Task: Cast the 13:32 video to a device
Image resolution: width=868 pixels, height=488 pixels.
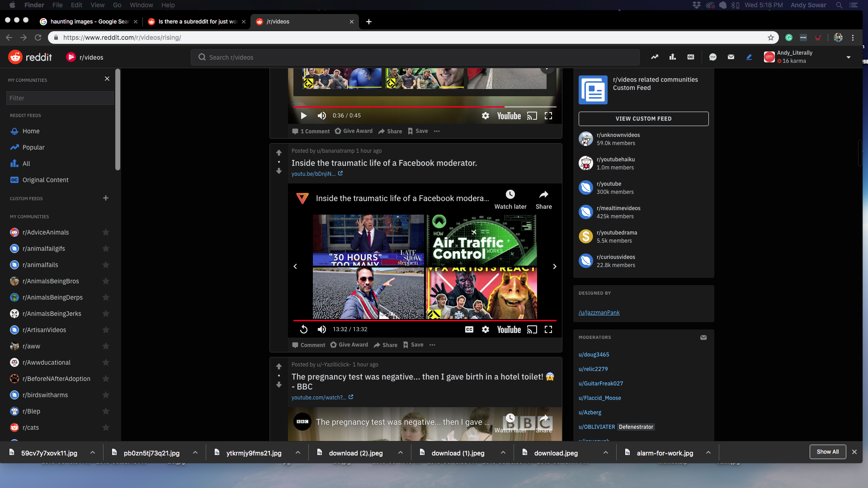Action: point(532,329)
